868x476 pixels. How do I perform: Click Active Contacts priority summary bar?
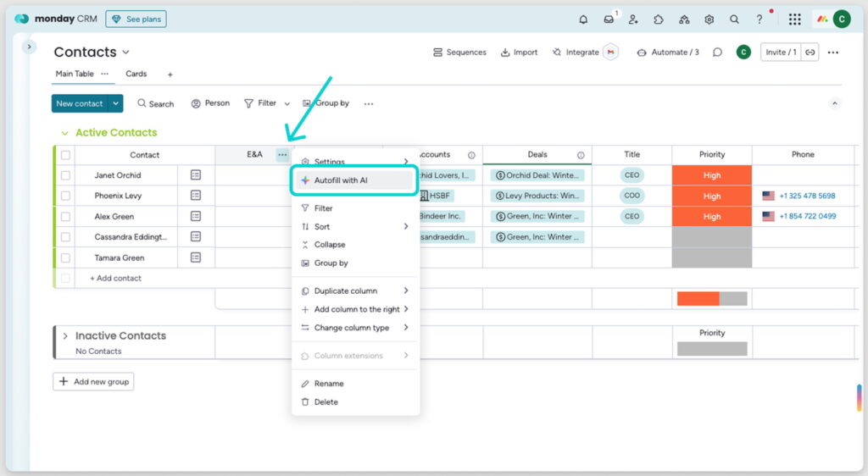[x=712, y=298]
